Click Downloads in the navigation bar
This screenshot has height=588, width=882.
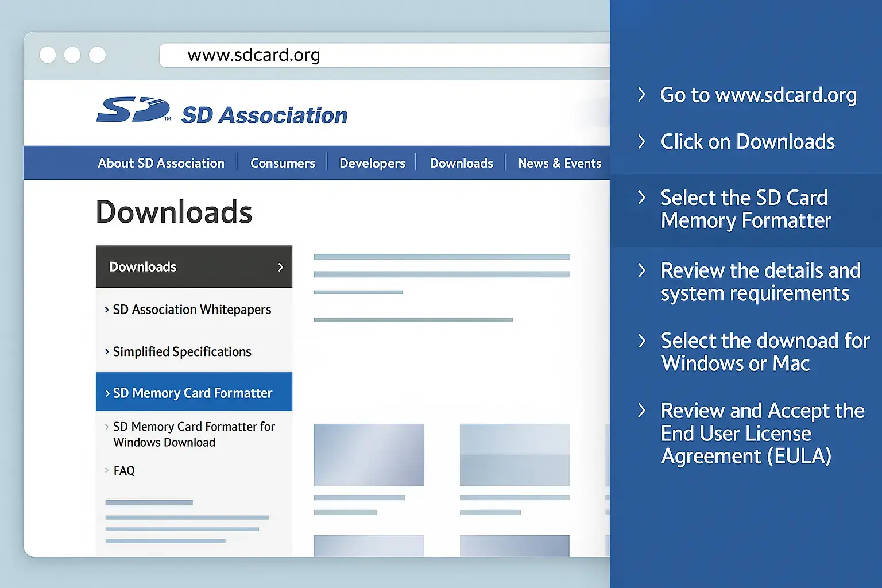click(x=461, y=163)
